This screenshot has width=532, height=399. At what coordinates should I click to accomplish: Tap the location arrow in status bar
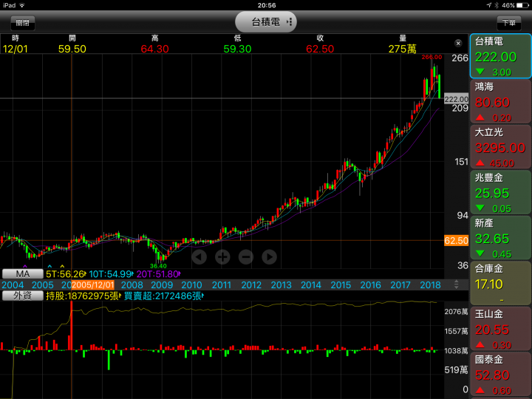point(489,5)
